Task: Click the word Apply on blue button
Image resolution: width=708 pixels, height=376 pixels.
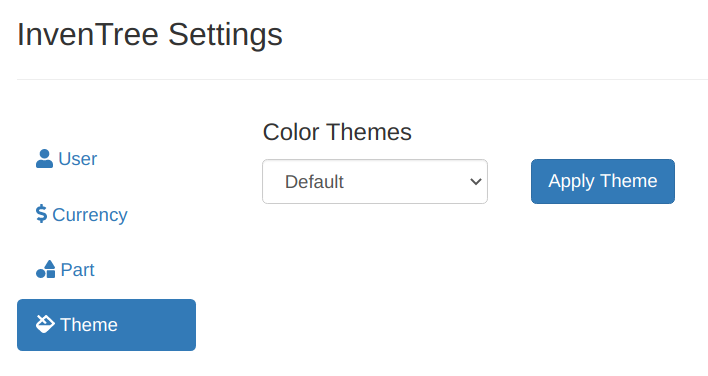Action: coord(571,182)
